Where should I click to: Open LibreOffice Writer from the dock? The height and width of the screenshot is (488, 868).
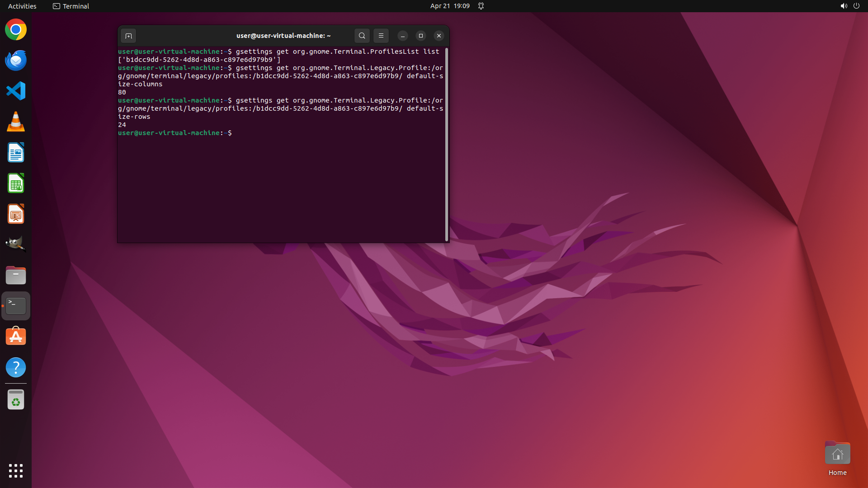tap(16, 153)
